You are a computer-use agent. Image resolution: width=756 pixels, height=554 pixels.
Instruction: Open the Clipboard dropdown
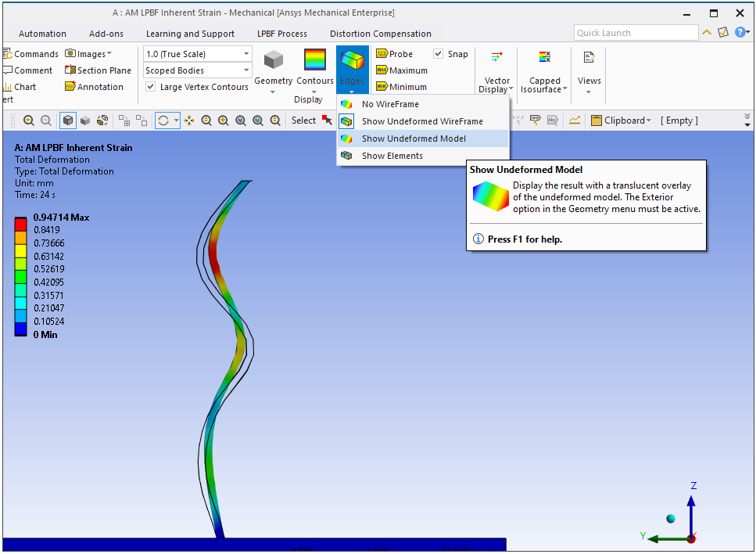(622, 121)
